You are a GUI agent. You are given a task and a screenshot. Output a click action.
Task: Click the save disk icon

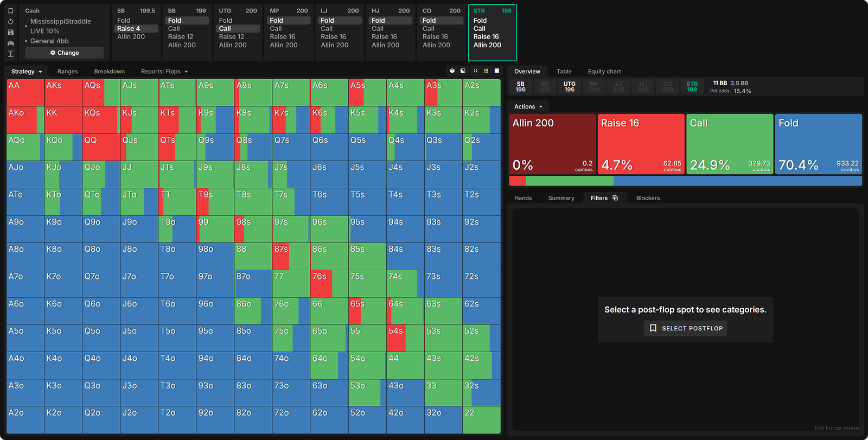(10, 33)
